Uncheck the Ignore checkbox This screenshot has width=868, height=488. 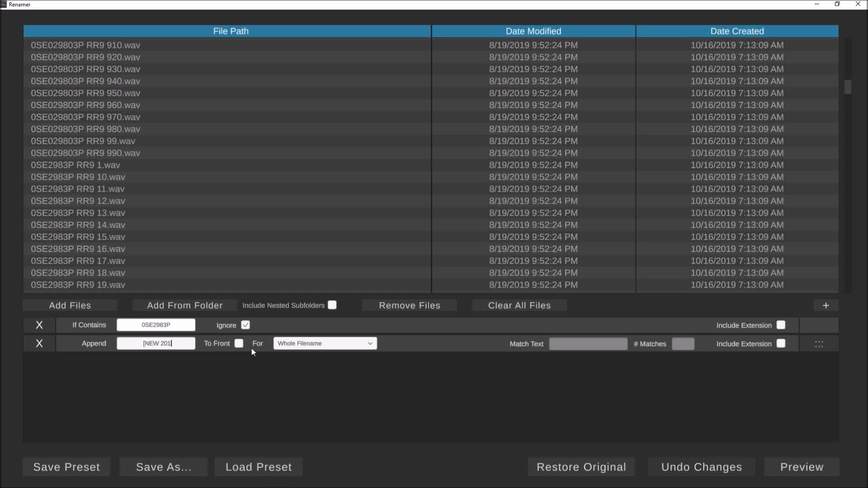pos(245,325)
